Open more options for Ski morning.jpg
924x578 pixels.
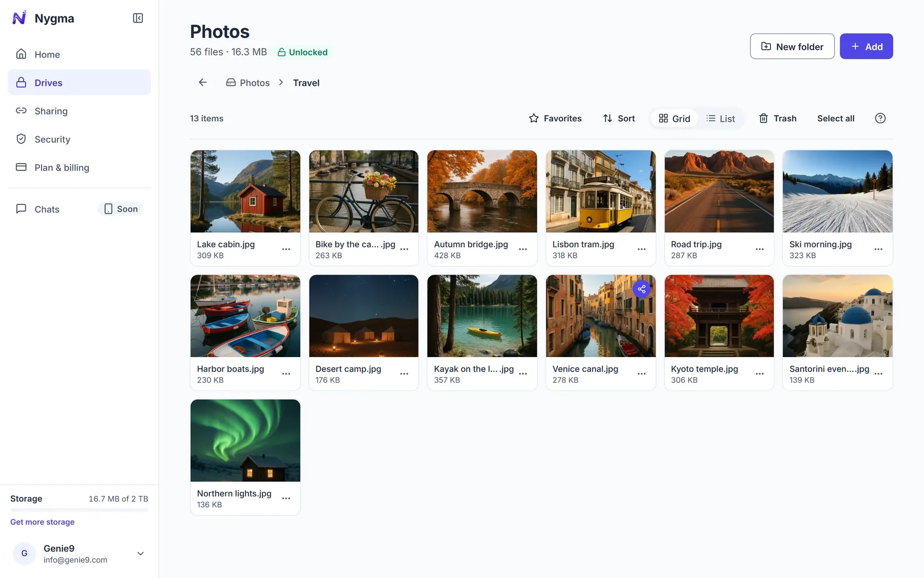(x=878, y=249)
